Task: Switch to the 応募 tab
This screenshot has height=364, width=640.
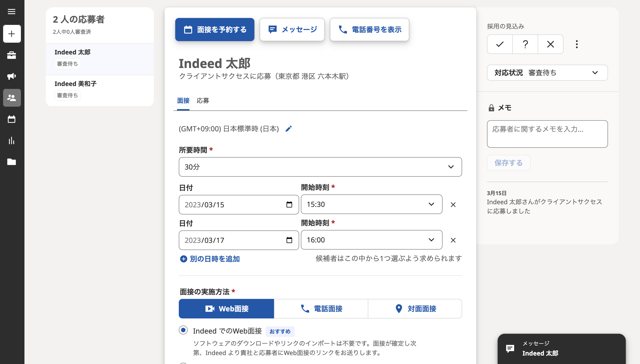Action: [203, 101]
